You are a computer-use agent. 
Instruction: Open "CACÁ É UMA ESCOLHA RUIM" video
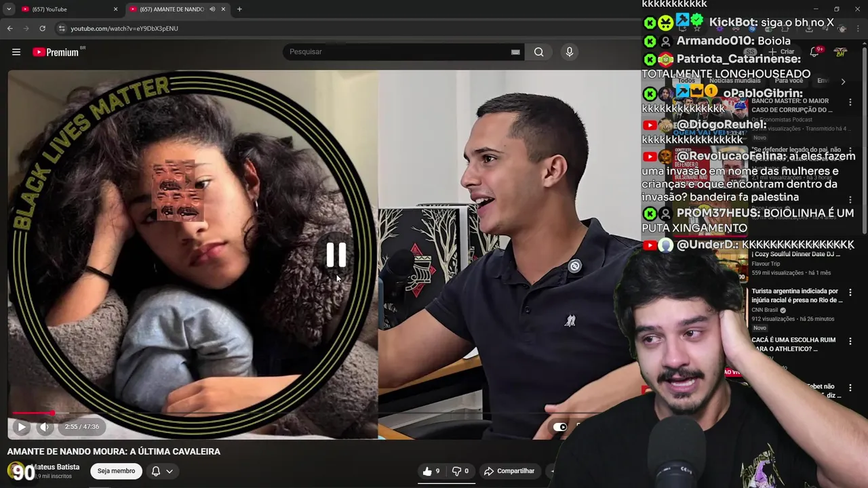coord(793,344)
